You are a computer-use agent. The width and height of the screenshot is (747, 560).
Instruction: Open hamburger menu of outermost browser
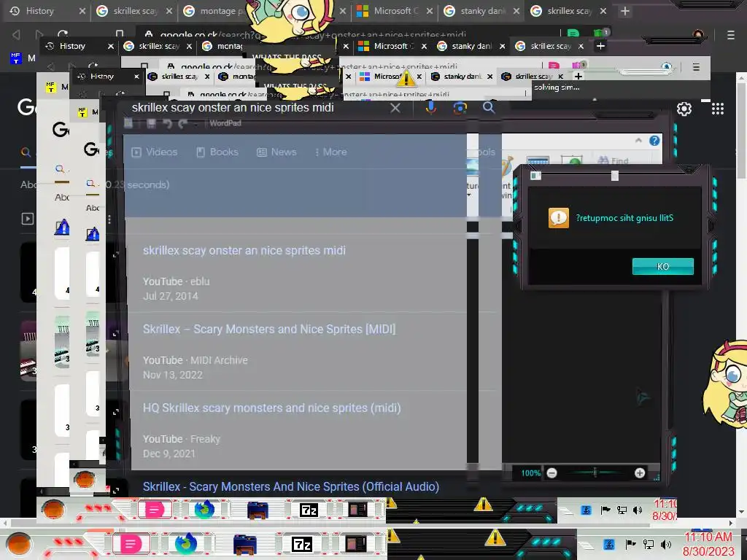coord(730,35)
